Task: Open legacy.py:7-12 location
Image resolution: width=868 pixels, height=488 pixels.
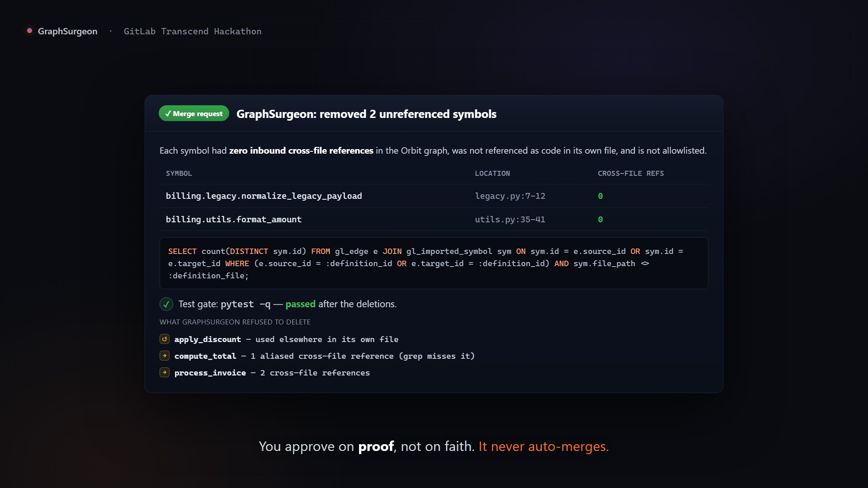Action: (510, 196)
